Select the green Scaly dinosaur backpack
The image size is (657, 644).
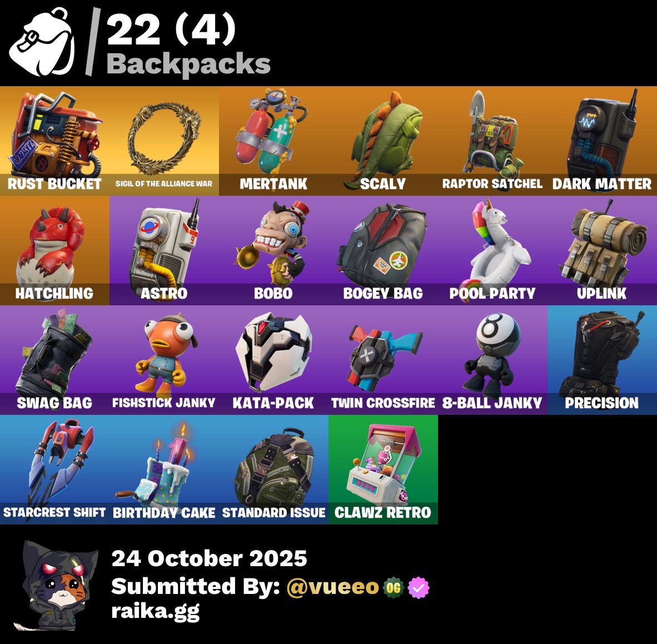click(x=383, y=141)
